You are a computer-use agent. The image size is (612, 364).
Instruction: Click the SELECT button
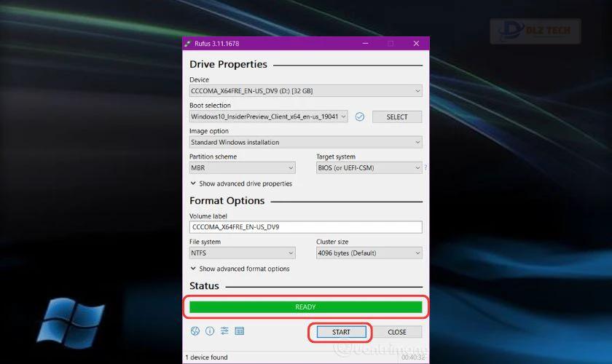pos(397,117)
